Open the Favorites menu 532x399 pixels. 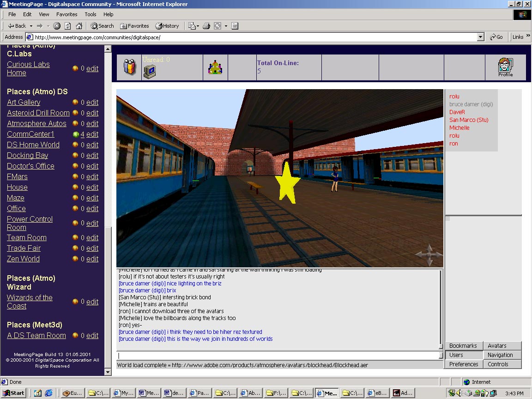[66, 14]
